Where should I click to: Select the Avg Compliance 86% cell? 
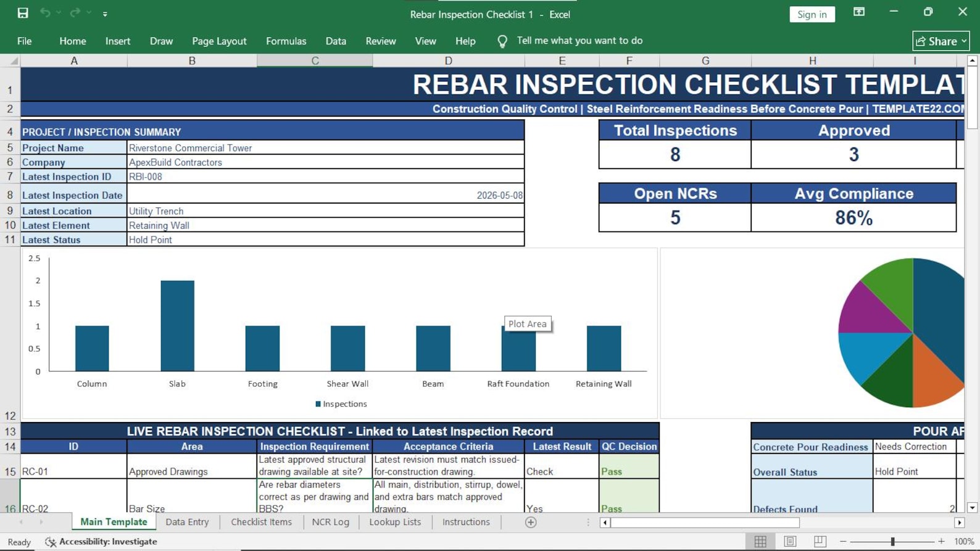coord(853,218)
